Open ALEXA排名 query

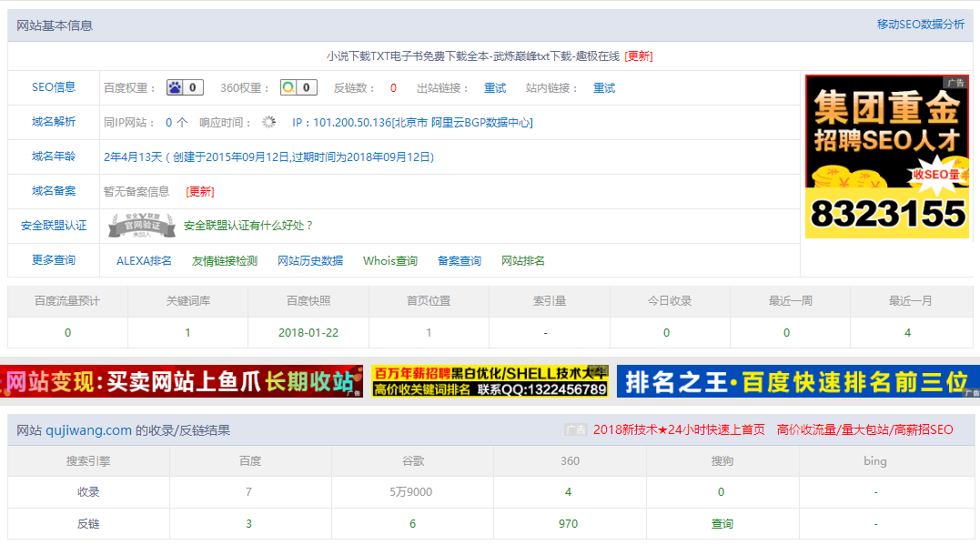click(x=144, y=261)
